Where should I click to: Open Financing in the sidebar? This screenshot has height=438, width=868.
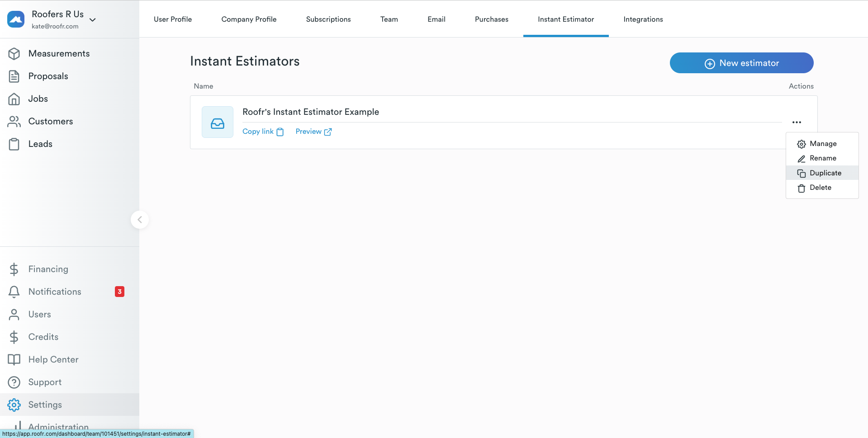70,269
